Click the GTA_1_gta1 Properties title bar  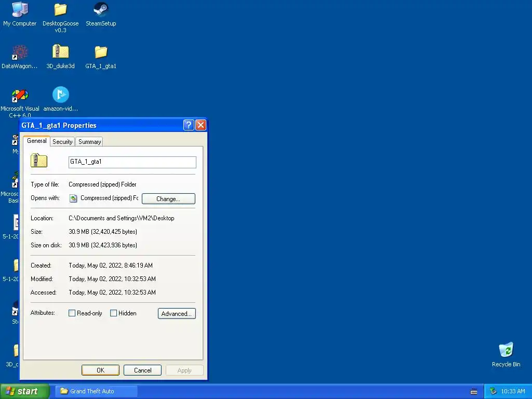[x=102, y=125]
